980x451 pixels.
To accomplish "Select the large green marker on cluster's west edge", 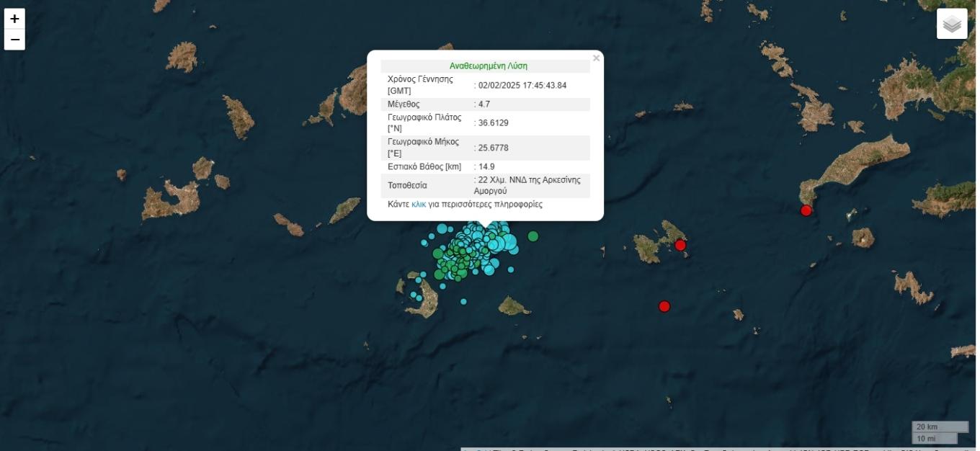I will 437,254.
